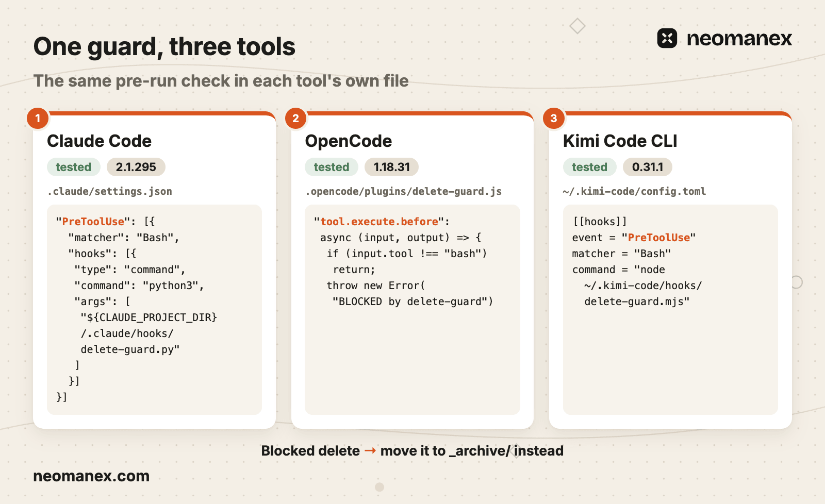The height and width of the screenshot is (504, 825).
Task: Select the Claude Code card title
Action: 99,141
